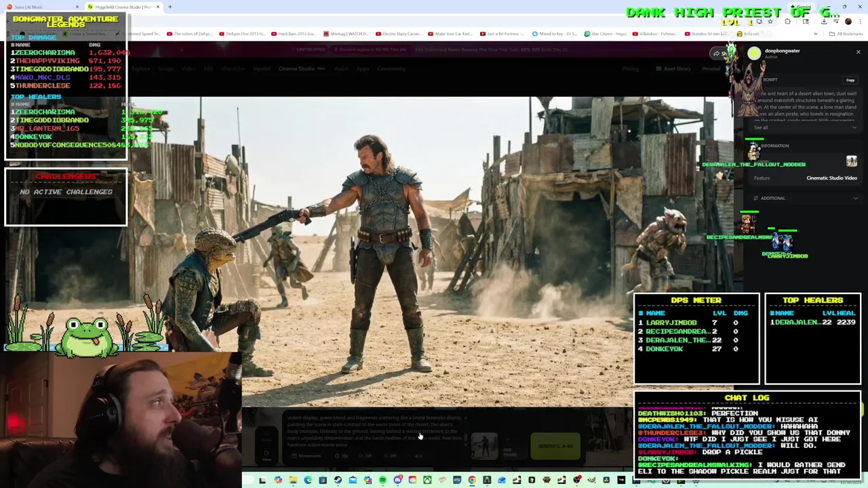Click the preview thumbnail in Information section
Screen dimensions: 868x488
pyautogui.click(x=851, y=161)
